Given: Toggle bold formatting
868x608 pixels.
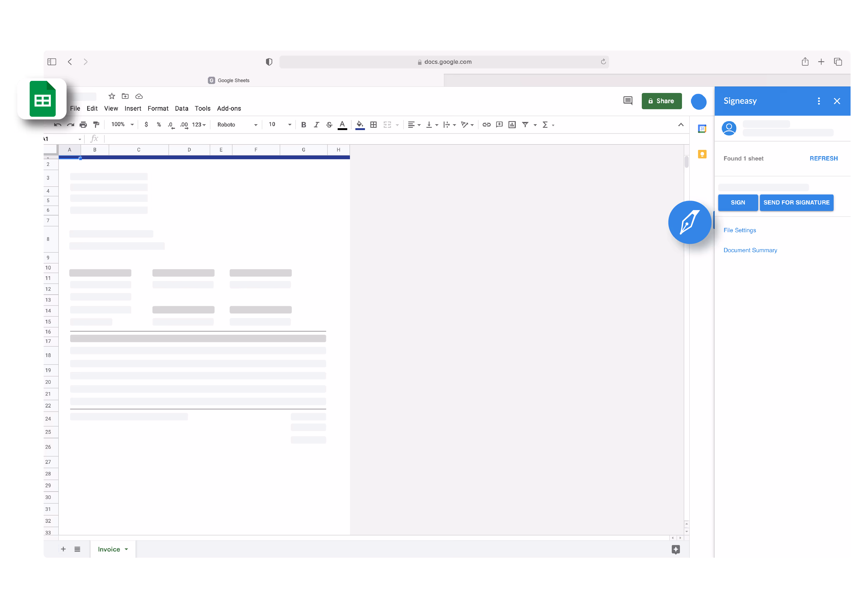Looking at the screenshot, I should (x=303, y=124).
